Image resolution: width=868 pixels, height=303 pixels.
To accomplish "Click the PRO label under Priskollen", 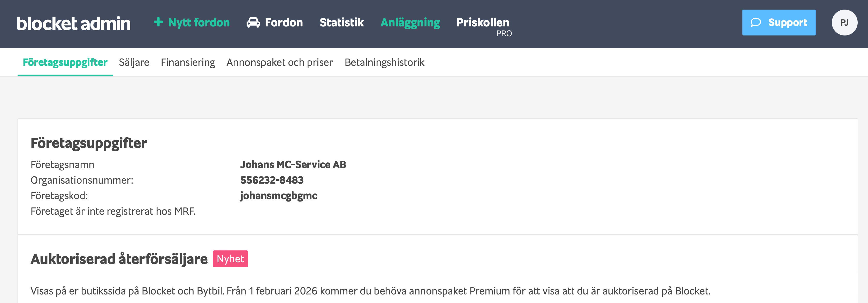I will [x=504, y=34].
